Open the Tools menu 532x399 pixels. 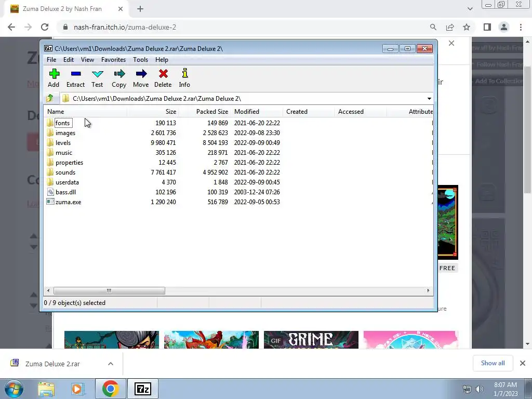pyautogui.click(x=140, y=60)
